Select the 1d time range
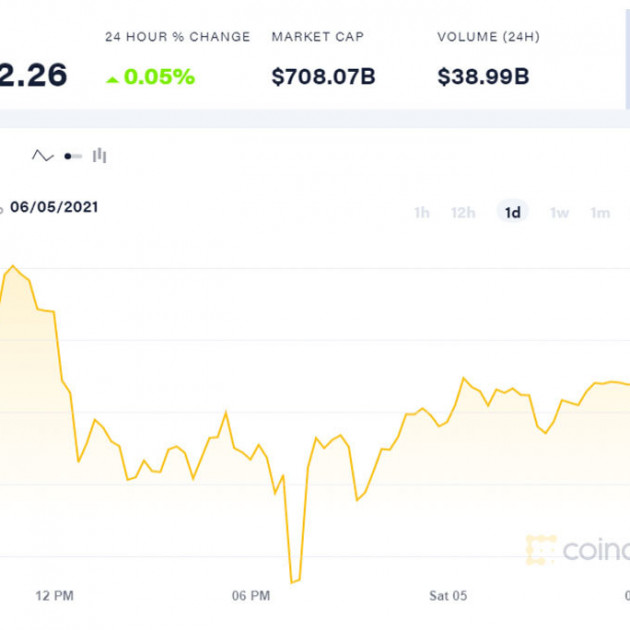 click(513, 212)
